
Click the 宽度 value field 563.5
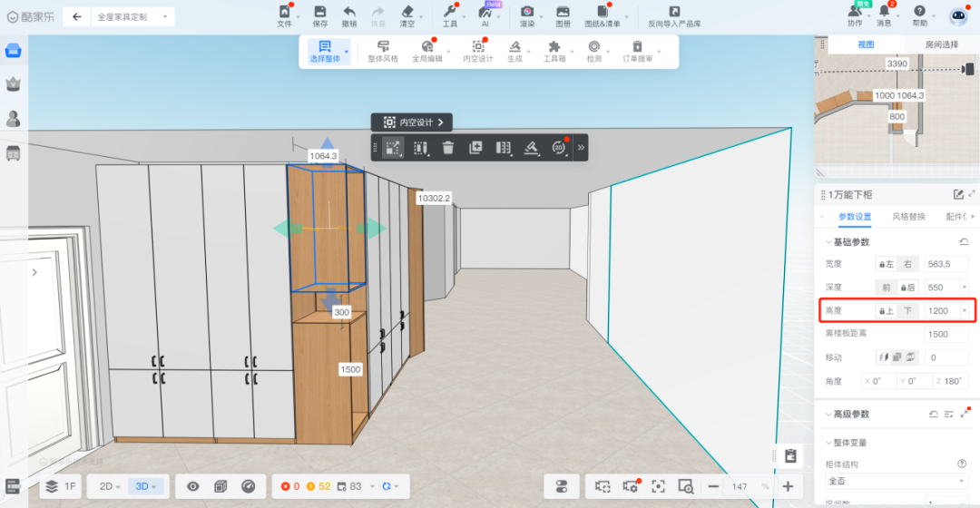[x=946, y=264]
